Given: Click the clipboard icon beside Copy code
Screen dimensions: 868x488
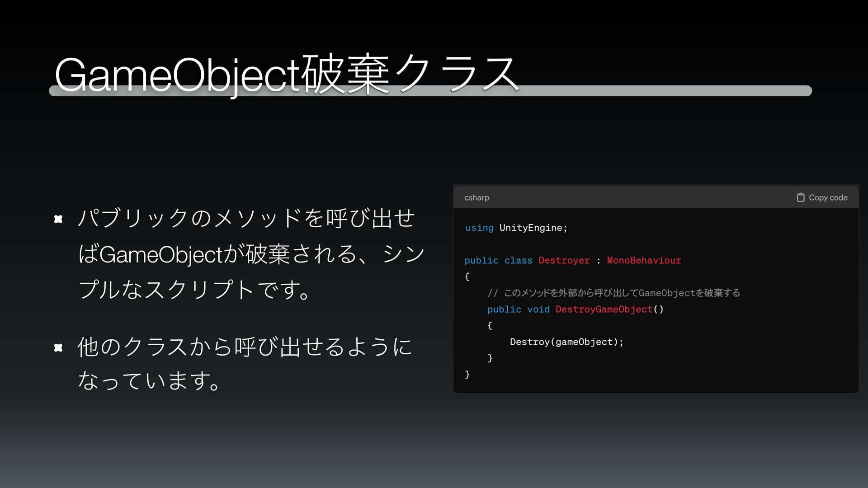Looking at the screenshot, I should 800,197.
